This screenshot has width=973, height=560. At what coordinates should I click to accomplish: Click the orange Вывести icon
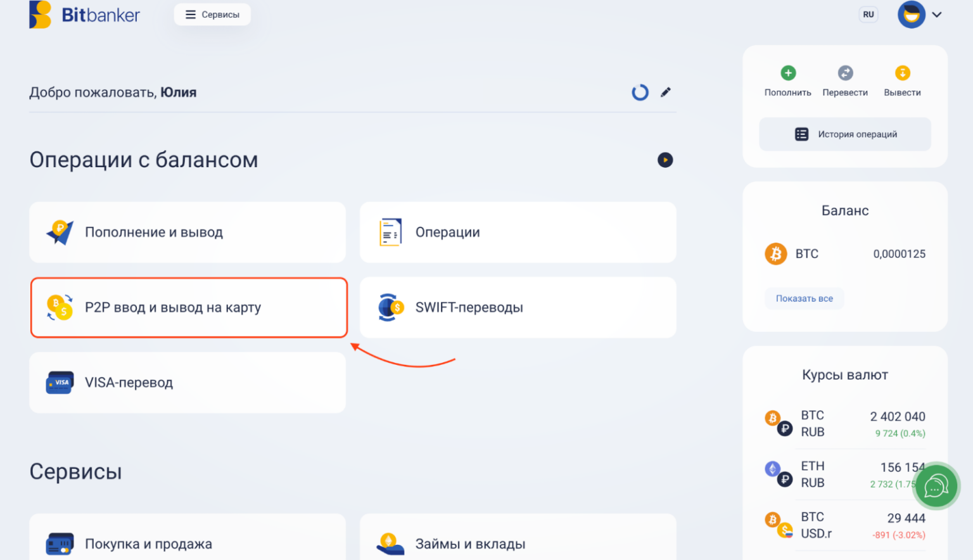click(x=903, y=73)
